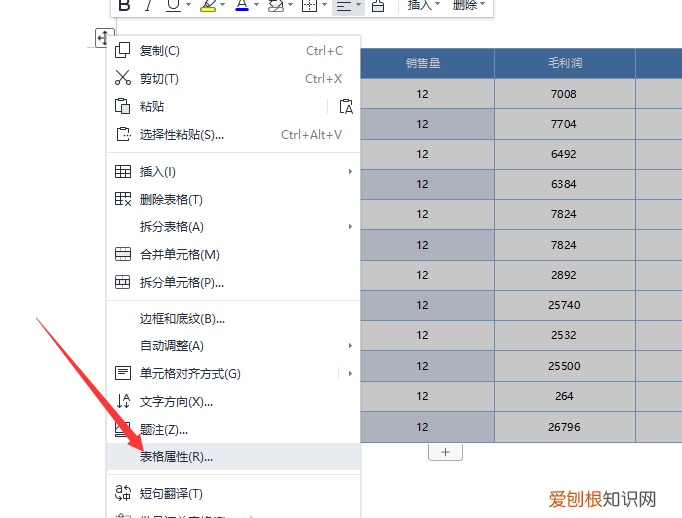Apply underline with the U button
This screenshot has width=682, height=518.
click(x=174, y=5)
